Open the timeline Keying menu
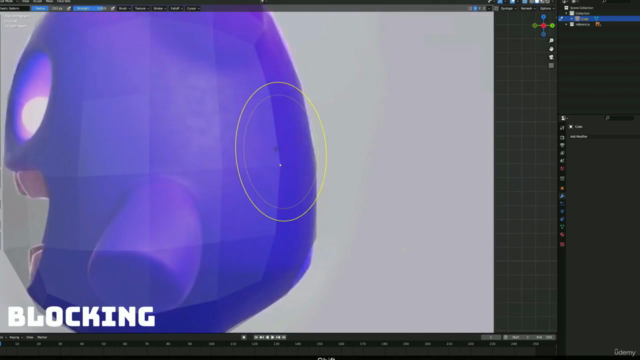 tap(16, 337)
